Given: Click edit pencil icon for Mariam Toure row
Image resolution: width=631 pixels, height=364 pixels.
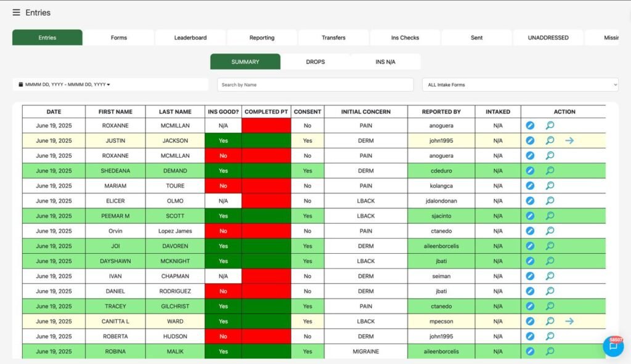Looking at the screenshot, I should 530,185.
